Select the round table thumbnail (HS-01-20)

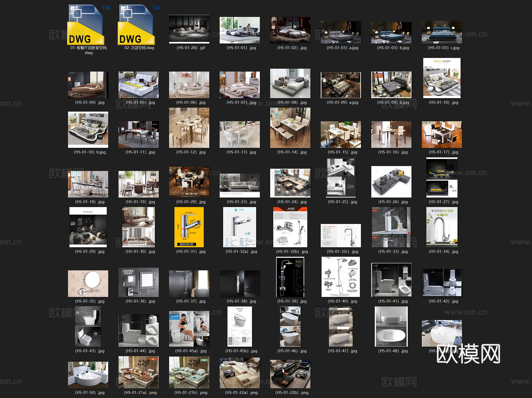pyautogui.click(x=189, y=182)
